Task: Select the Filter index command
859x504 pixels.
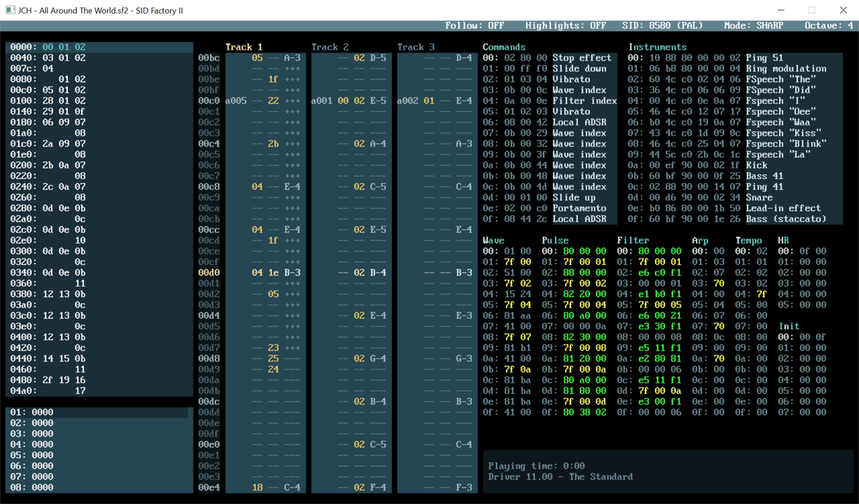Action: pos(550,101)
